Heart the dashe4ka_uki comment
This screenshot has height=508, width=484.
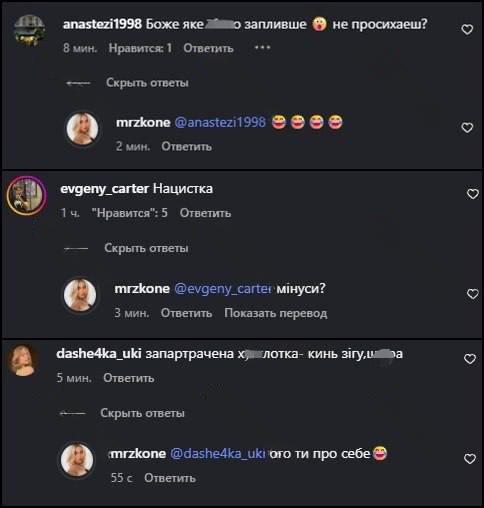(470, 359)
